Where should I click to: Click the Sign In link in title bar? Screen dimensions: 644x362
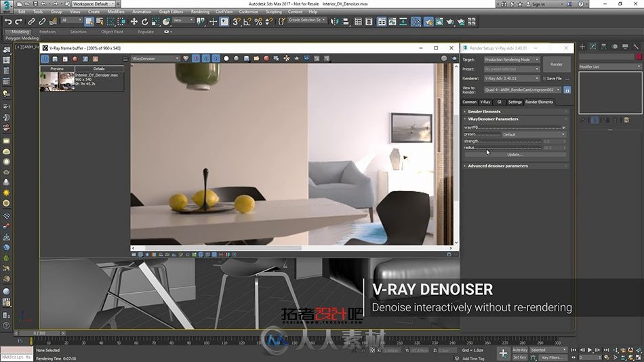[x=538, y=4]
